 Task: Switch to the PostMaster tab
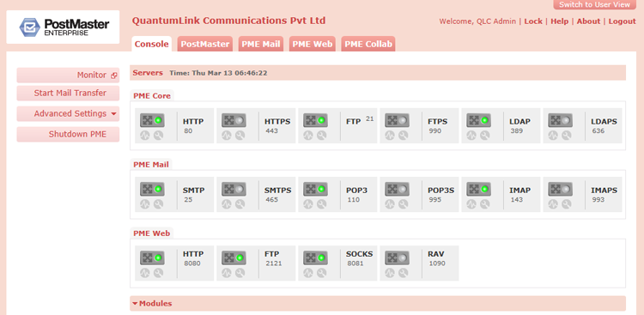(205, 44)
